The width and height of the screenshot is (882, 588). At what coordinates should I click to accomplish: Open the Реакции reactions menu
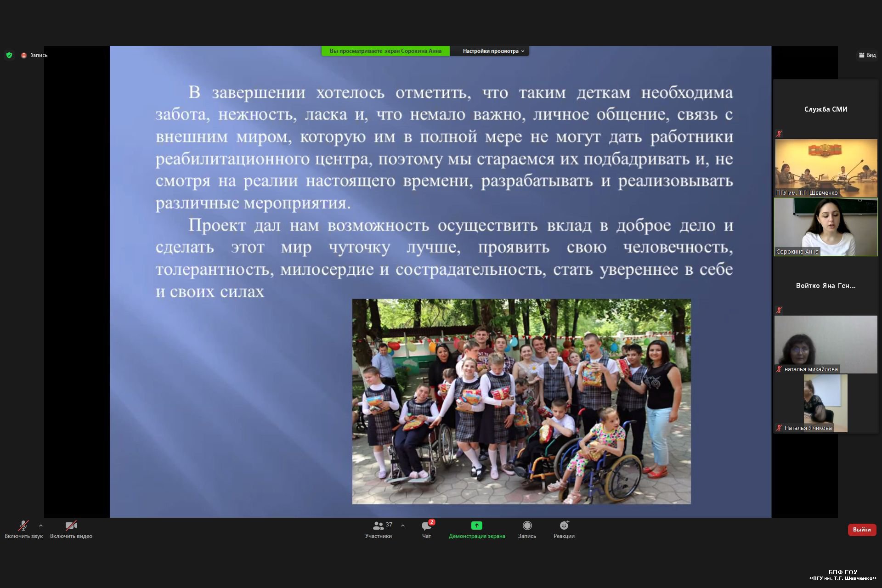(x=564, y=529)
